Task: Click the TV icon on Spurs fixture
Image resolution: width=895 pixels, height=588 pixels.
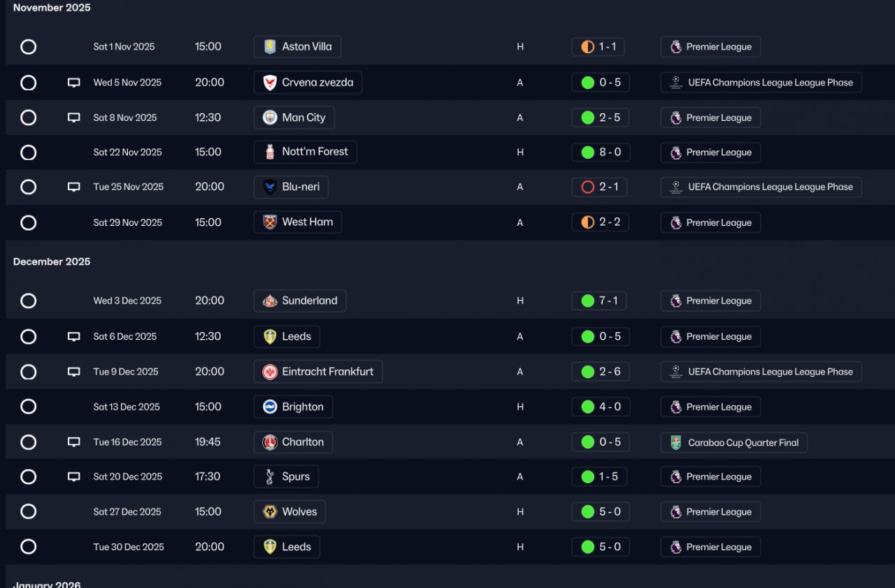Action: pyautogui.click(x=73, y=477)
